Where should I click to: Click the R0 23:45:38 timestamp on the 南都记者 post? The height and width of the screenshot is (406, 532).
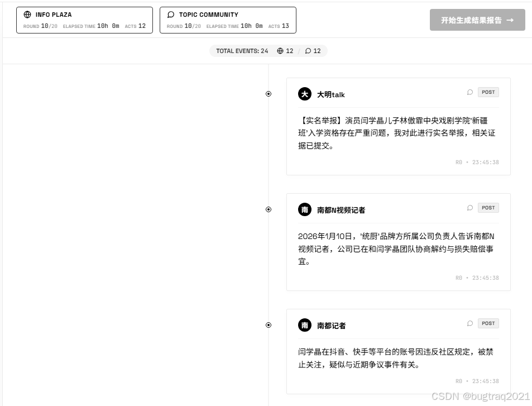(477, 381)
